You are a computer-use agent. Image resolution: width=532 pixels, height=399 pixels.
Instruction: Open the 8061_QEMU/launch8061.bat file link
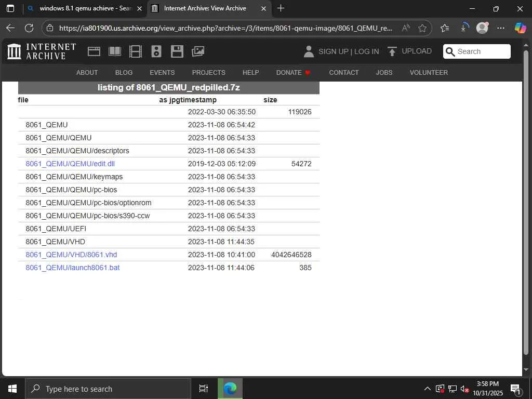click(x=73, y=268)
